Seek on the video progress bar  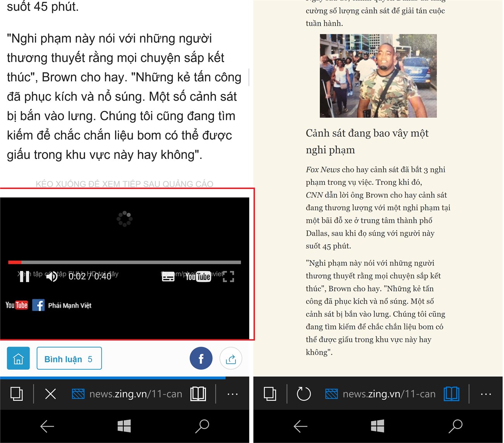pyautogui.click(x=124, y=262)
